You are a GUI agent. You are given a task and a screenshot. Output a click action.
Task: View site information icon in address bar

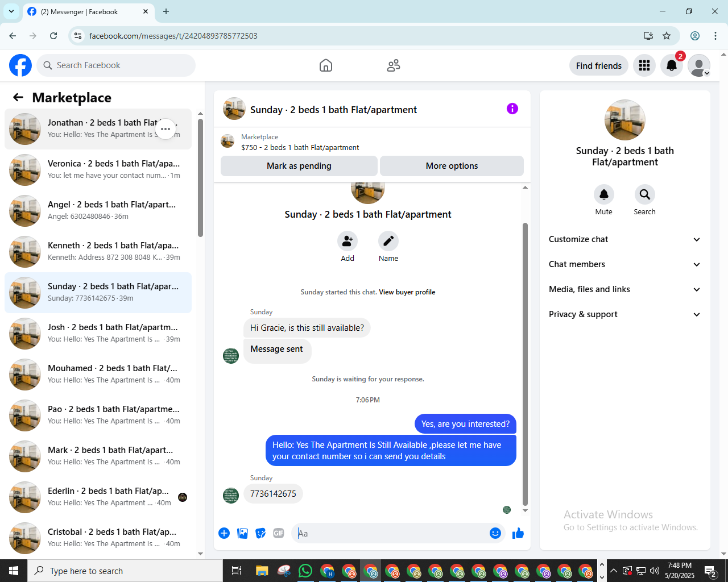(78, 36)
